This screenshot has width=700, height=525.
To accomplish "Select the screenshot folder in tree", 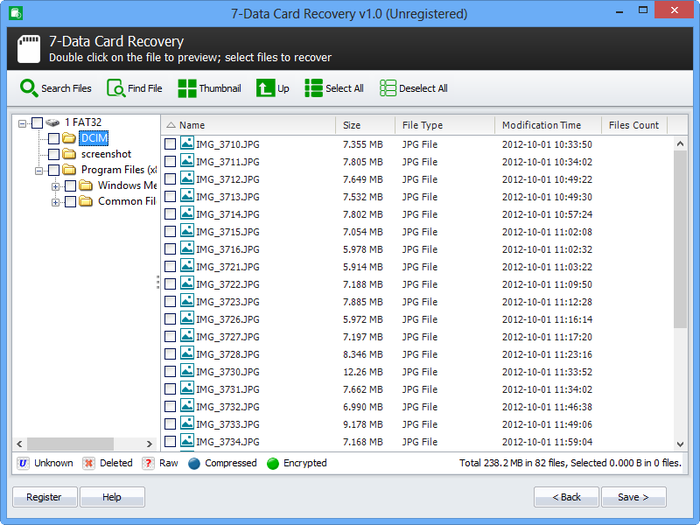I will pyautogui.click(x=105, y=154).
